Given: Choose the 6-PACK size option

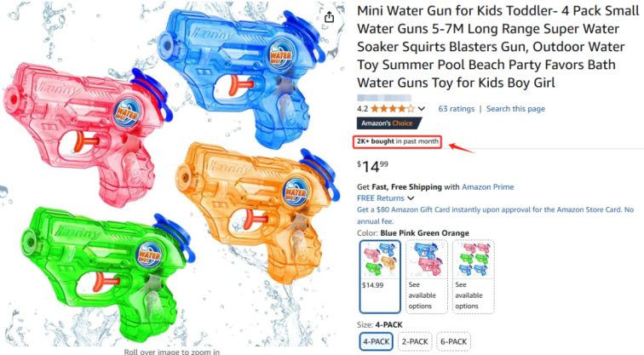Looking at the screenshot, I should tap(453, 341).
